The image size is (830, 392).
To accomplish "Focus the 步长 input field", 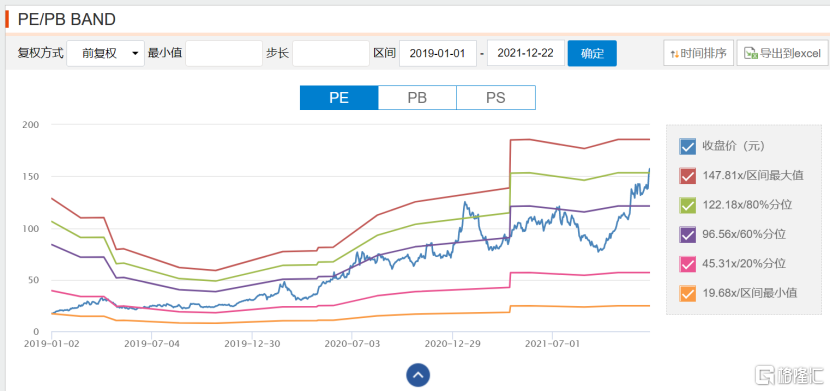I will pos(331,53).
